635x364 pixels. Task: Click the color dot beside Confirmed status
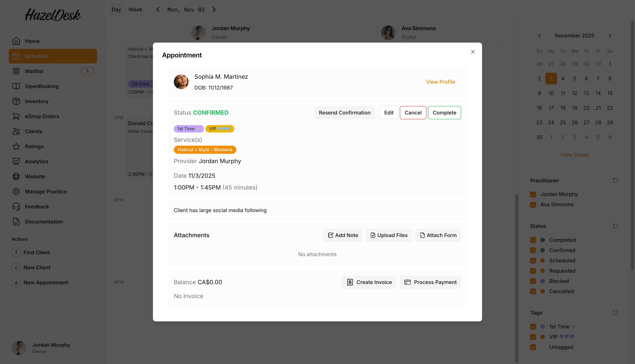pos(542,250)
